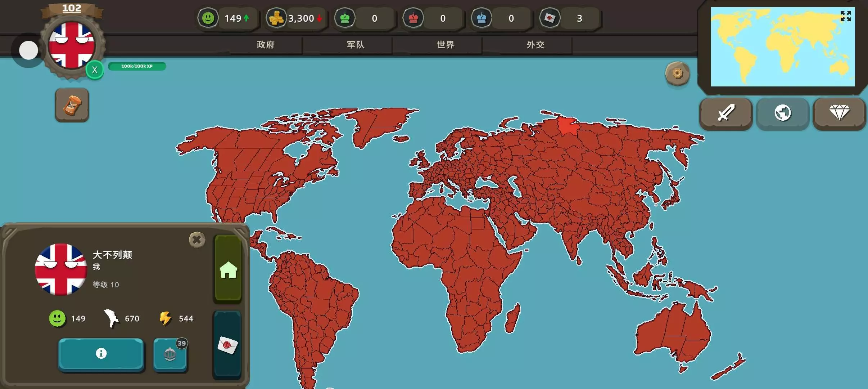The image size is (868, 389).
Task: Expand the minimap to fullscreen
Action: click(x=845, y=16)
